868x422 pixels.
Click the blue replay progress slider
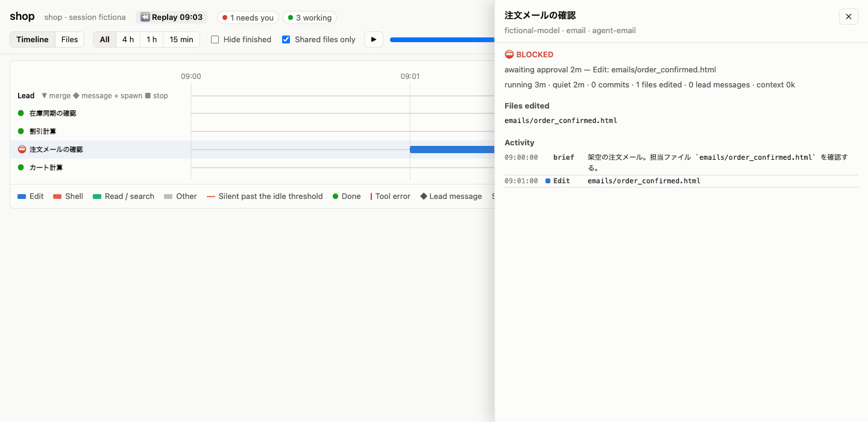(442, 40)
